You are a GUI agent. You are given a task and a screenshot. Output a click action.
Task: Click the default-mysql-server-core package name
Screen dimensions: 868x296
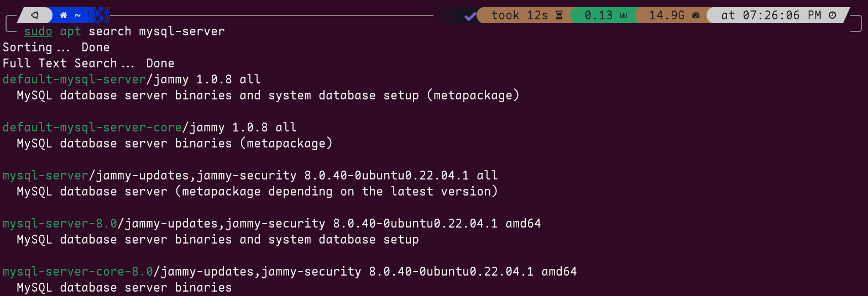pos(92,128)
